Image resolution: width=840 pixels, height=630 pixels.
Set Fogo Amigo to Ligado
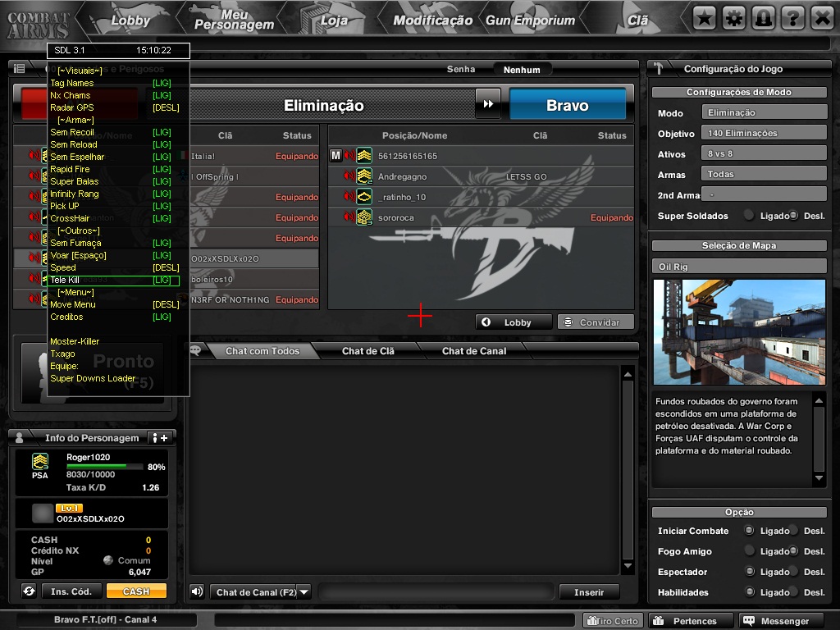click(749, 550)
